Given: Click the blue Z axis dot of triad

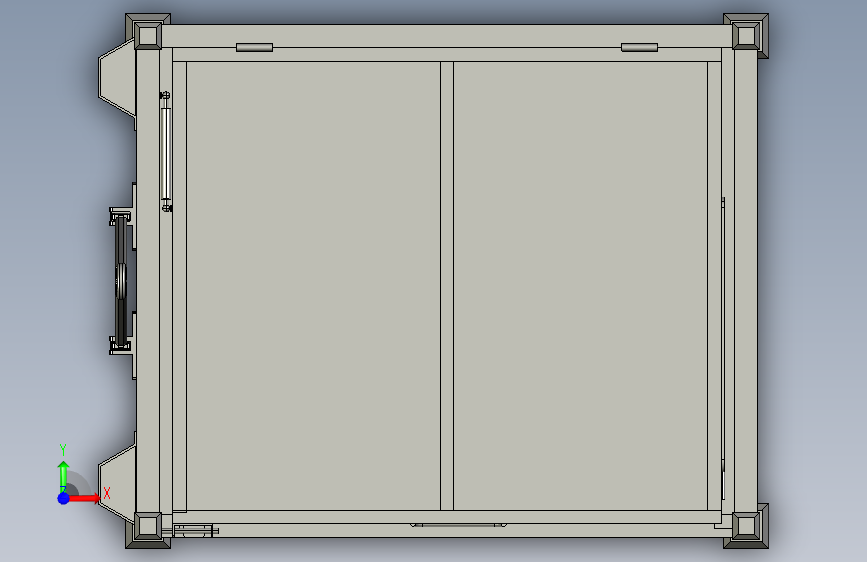Looking at the screenshot, I should point(64,498).
